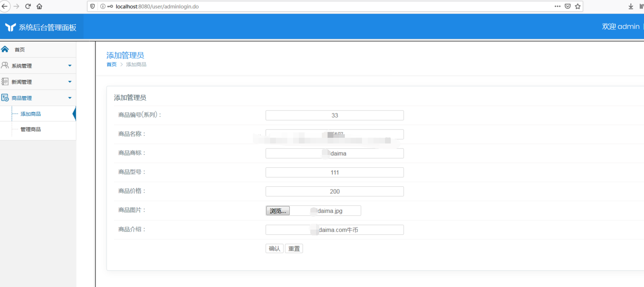Click the 首页 breadcrumb link
Image resolution: width=644 pixels, height=287 pixels.
click(x=111, y=65)
